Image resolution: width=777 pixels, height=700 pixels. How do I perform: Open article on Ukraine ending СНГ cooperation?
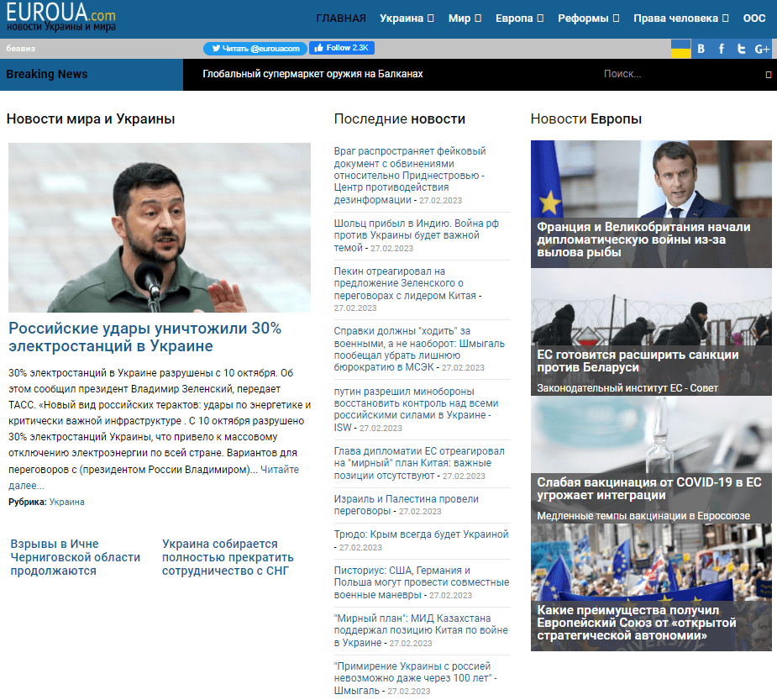pyautogui.click(x=228, y=557)
